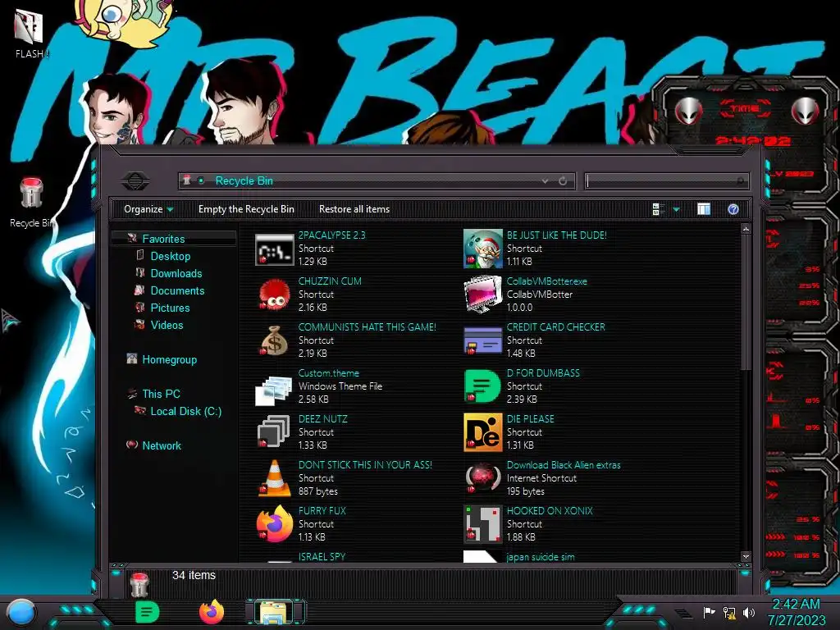Select Pictures in navigation pane
This screenshot has width=840, height=630.
[x=170, y=308]
